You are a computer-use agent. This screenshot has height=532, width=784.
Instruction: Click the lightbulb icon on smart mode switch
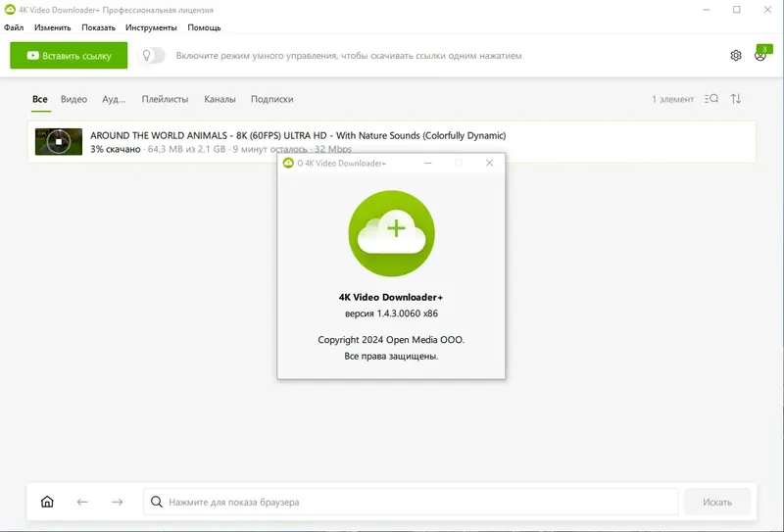pyautogui.click(x=146, y=56)
